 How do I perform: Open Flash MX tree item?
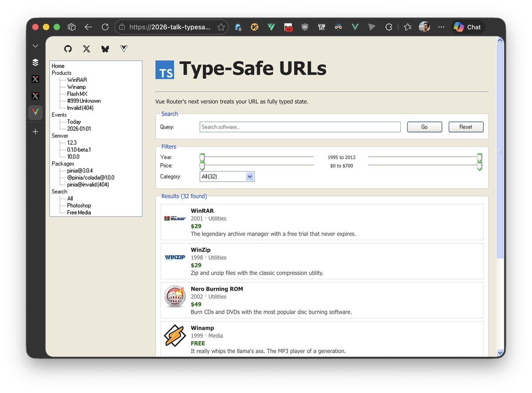pyautogui.click(x=77, y=94)
